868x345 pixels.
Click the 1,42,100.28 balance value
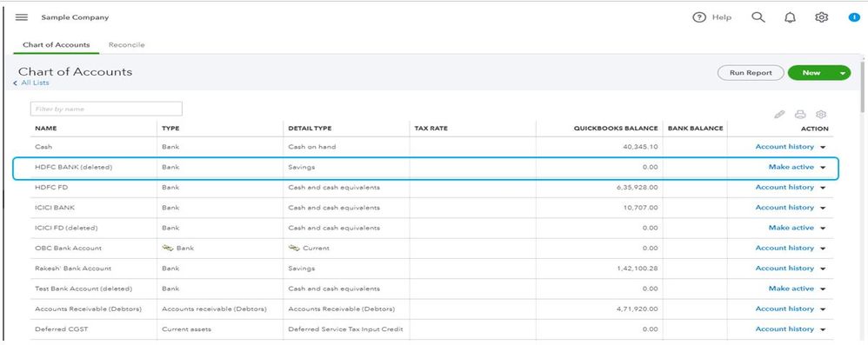click(638, 269)
